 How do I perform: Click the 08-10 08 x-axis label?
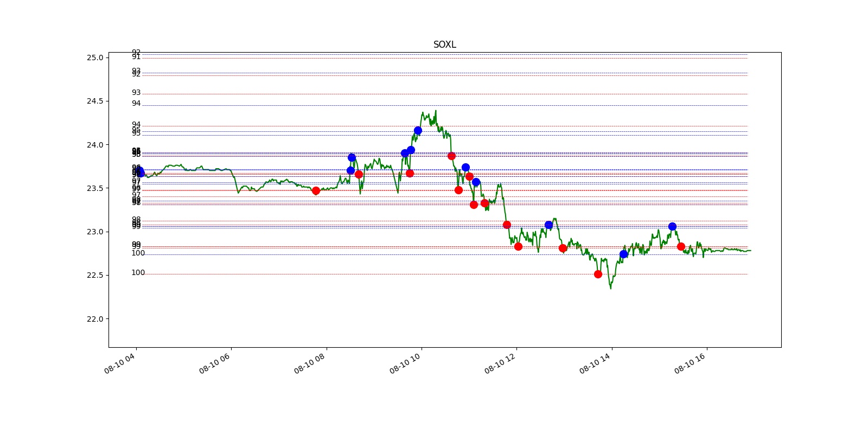pos(310,363)
